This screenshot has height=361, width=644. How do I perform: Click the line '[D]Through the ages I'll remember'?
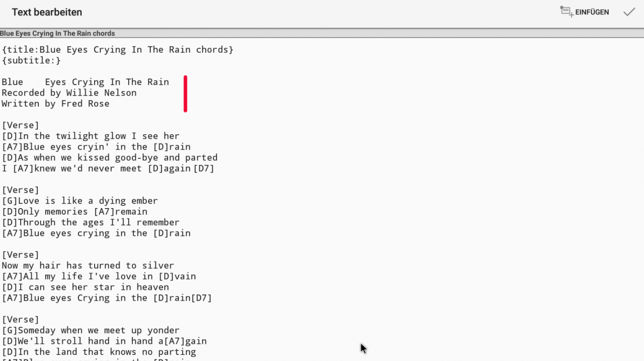click(91, 222)
